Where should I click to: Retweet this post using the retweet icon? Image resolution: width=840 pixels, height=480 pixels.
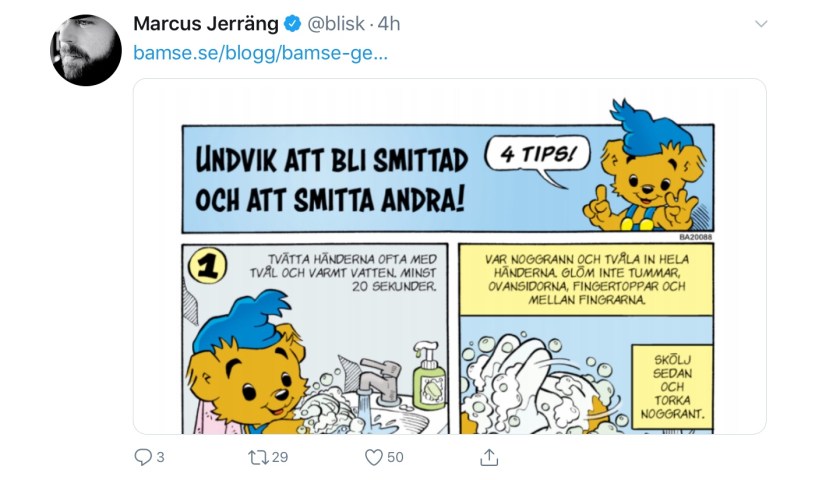coord(258,457)
